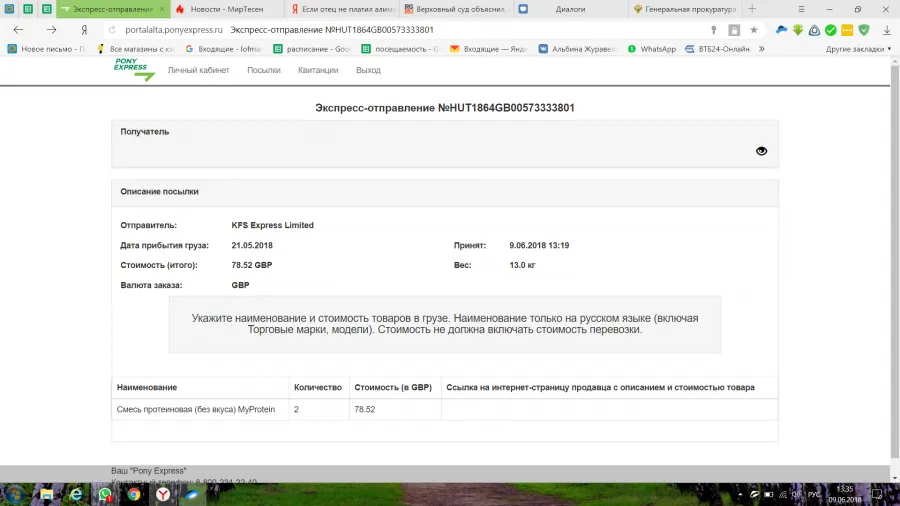Image resolution: width=900 pixels, height=506 pixels.
Task: Click РУС language indicator in tray
Action: click(x=814, y=495)
